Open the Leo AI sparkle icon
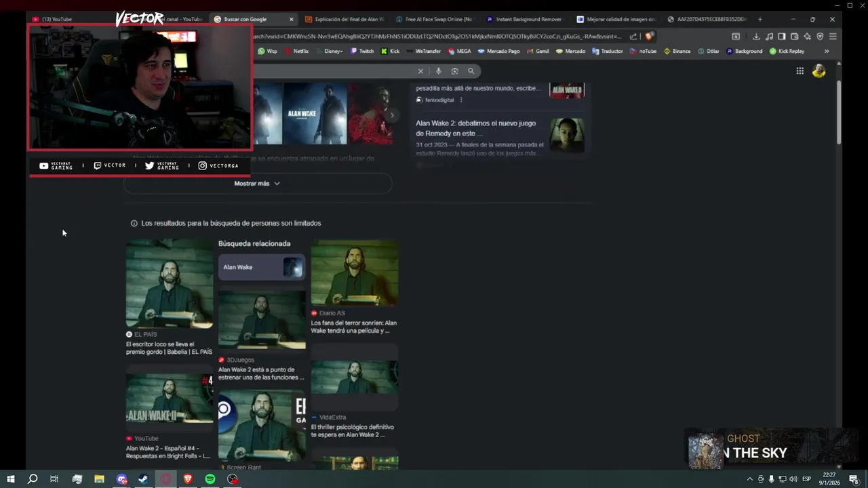 click(x=808, y=37)
